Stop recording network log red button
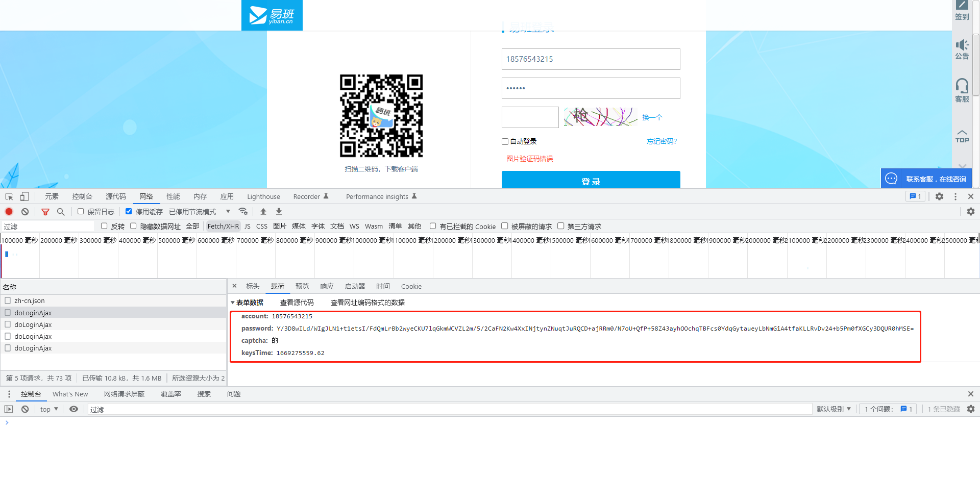980x478 pixels. click(9, 211)
